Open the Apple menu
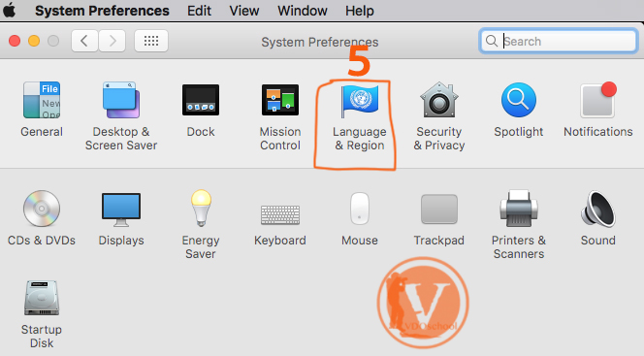This screenshot has width=644, height=356. pyautogui.click(x=9, y=11)
